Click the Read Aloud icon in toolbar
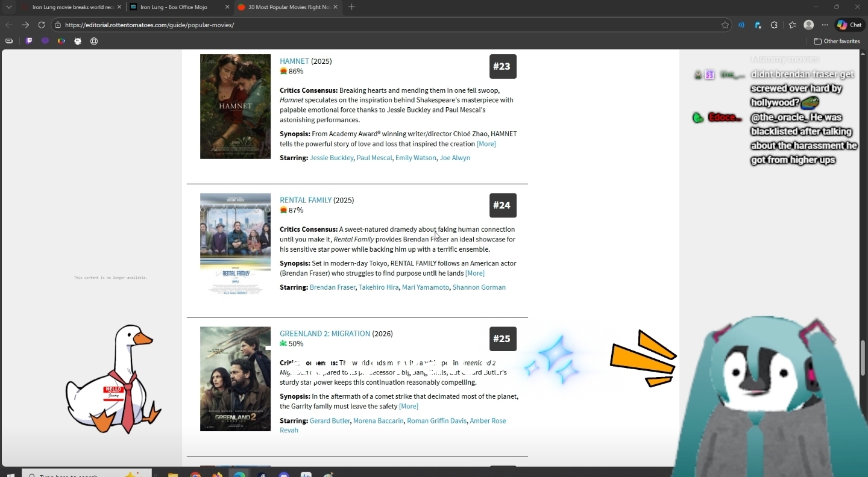 741,25
